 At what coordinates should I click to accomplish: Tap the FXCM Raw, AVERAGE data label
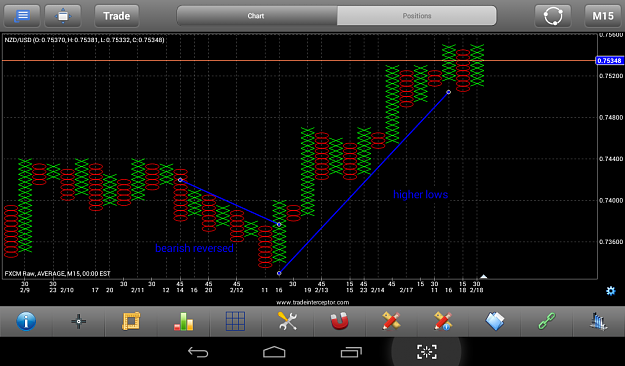click(57, 274)
